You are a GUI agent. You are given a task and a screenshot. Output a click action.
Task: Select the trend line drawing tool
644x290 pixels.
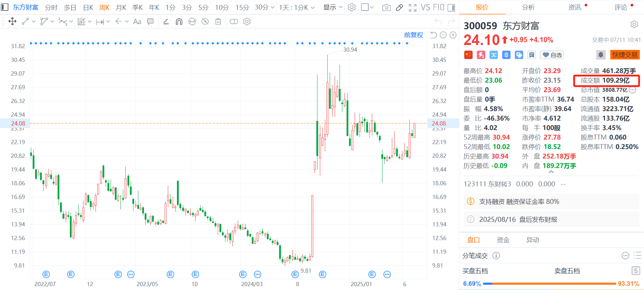[x=25, y=22]
